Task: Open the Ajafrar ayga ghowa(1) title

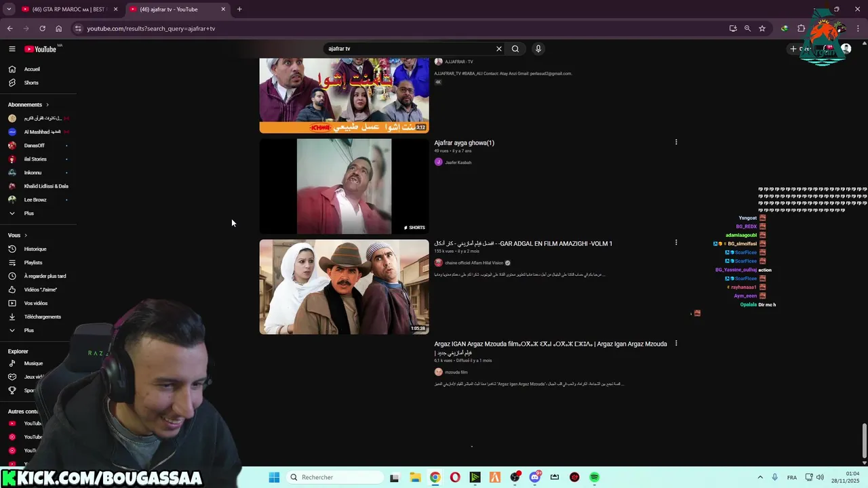Action: coord(464,143)
